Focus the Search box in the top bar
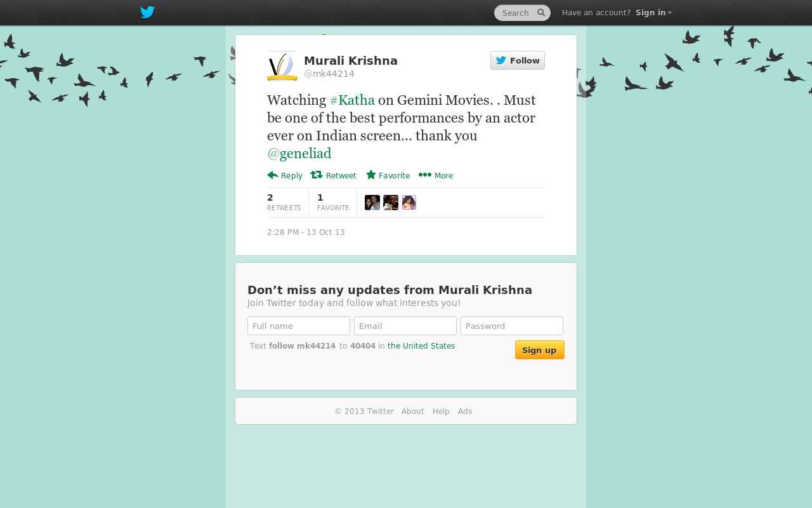This screenshot has height=508, width=812. (522, 13)
